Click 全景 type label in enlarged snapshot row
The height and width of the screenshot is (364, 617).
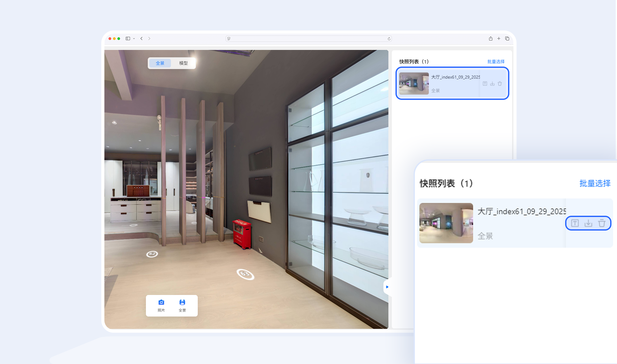coord(485,236)
